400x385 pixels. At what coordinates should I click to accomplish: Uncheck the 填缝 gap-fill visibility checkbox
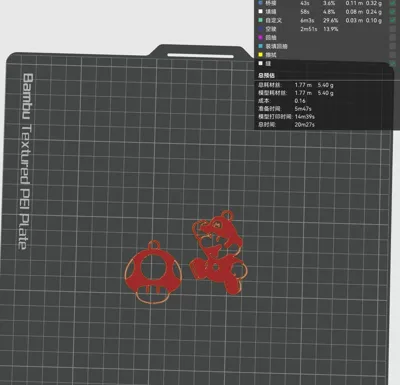click(393, 12)
